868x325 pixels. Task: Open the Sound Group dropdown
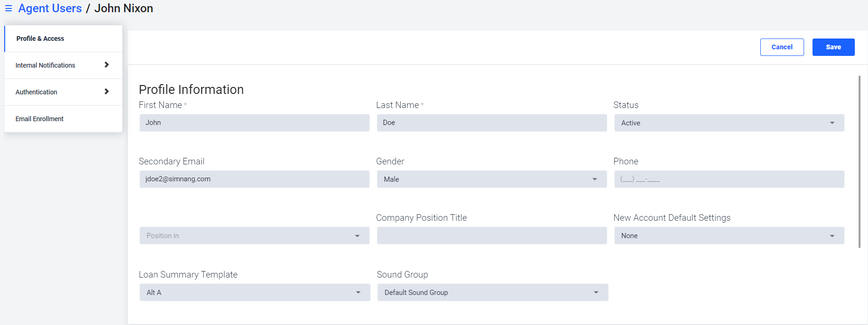tap(493, 292)
